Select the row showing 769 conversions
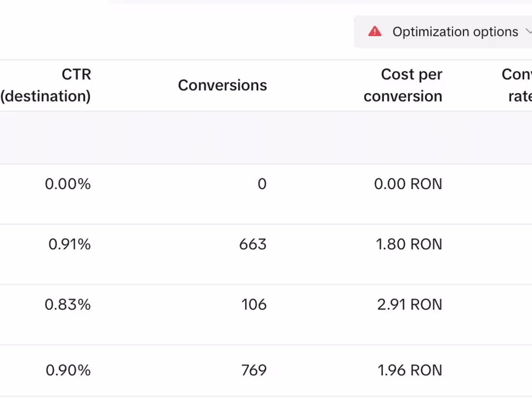 click(254, 370)
